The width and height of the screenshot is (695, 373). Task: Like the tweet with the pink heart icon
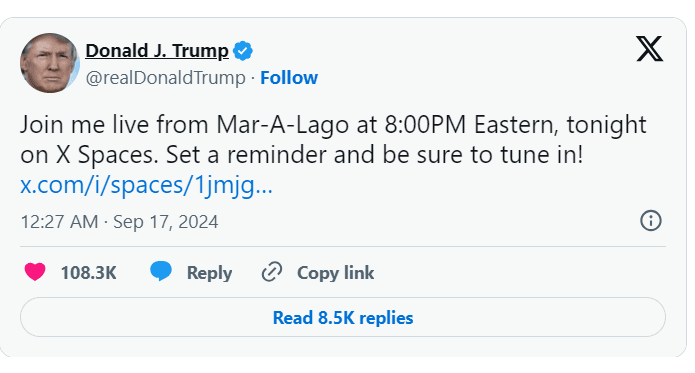click(35, 272)
